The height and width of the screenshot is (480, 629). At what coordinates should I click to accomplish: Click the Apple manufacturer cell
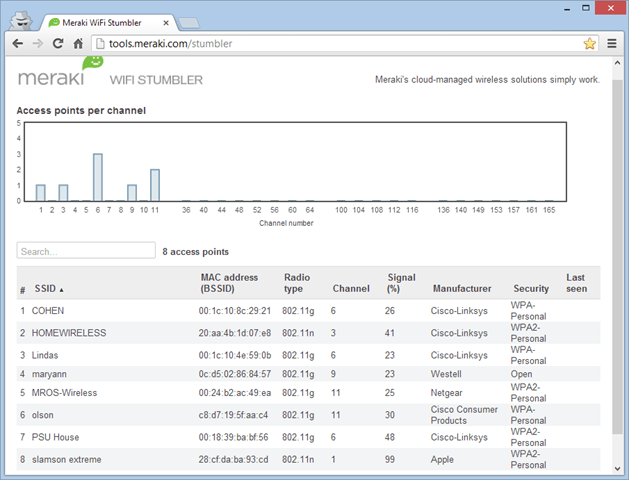click(442, 460)
